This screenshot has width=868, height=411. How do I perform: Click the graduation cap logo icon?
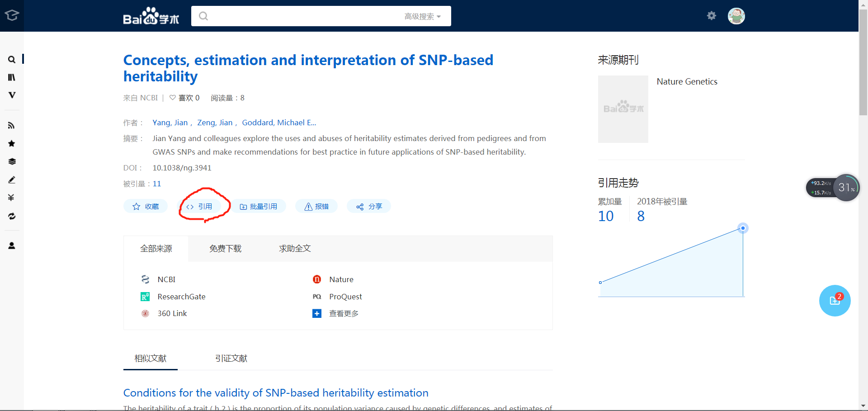[x=12, y=15]
